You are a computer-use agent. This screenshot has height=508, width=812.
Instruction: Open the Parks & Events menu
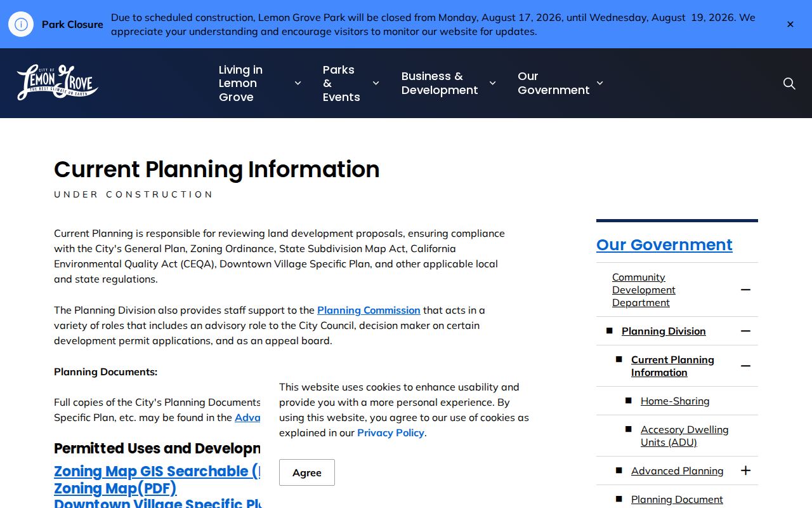click(341, 83)
